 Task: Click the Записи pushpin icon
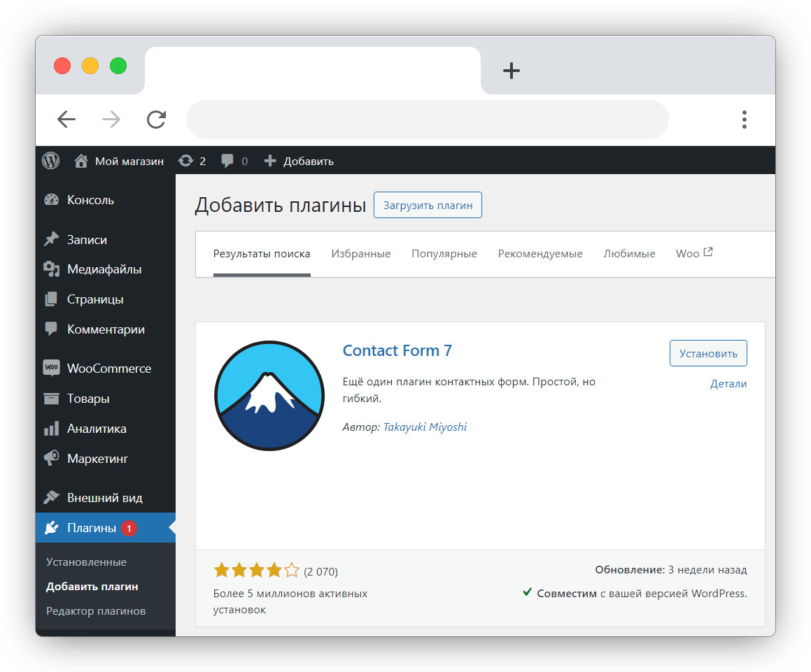click(x=51, y=239)
